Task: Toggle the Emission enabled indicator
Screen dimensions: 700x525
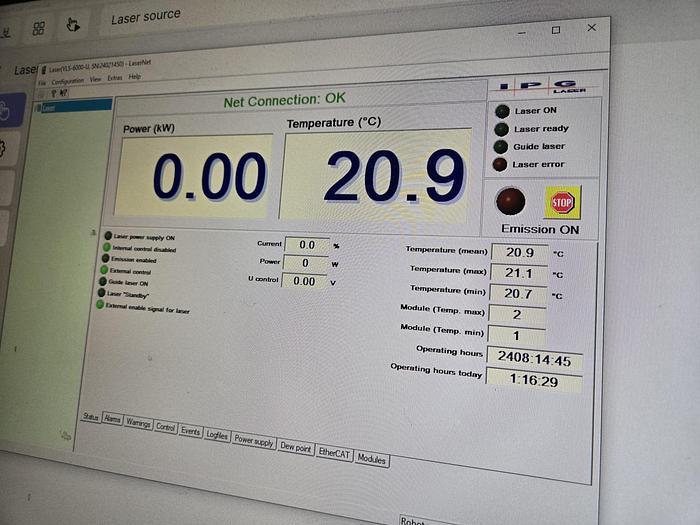Action: tap(105, 258)
